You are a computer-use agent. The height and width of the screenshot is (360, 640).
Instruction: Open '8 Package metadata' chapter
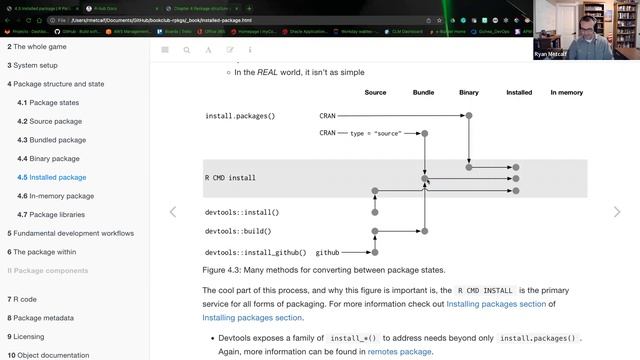tap(40, 318)
